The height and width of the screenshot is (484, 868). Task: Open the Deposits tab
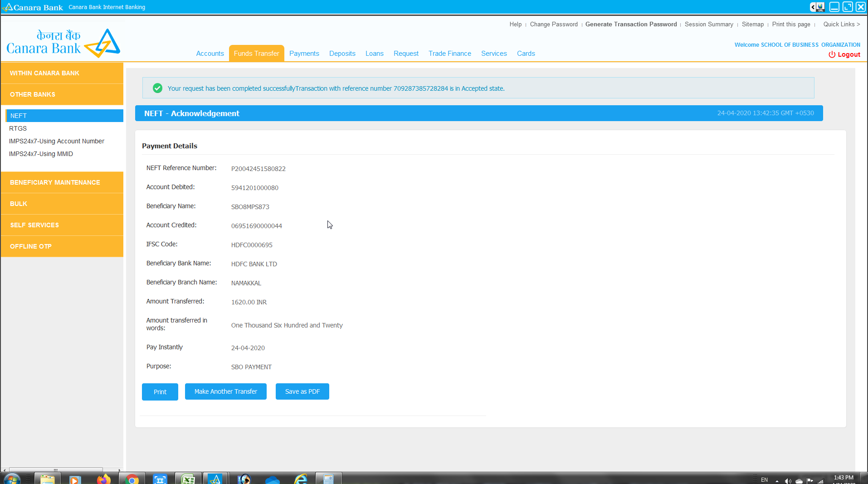click(342, 54)
